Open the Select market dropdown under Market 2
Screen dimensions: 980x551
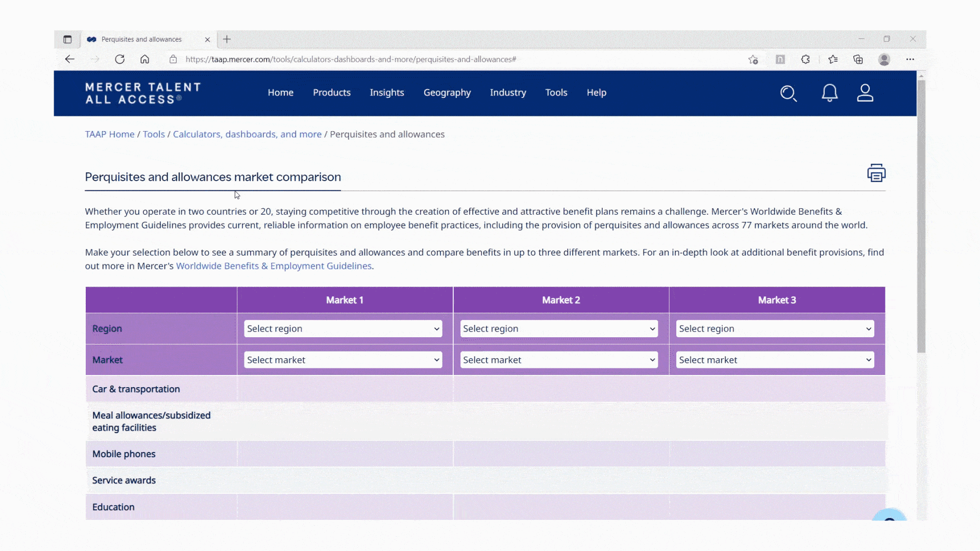click(559, 360)
